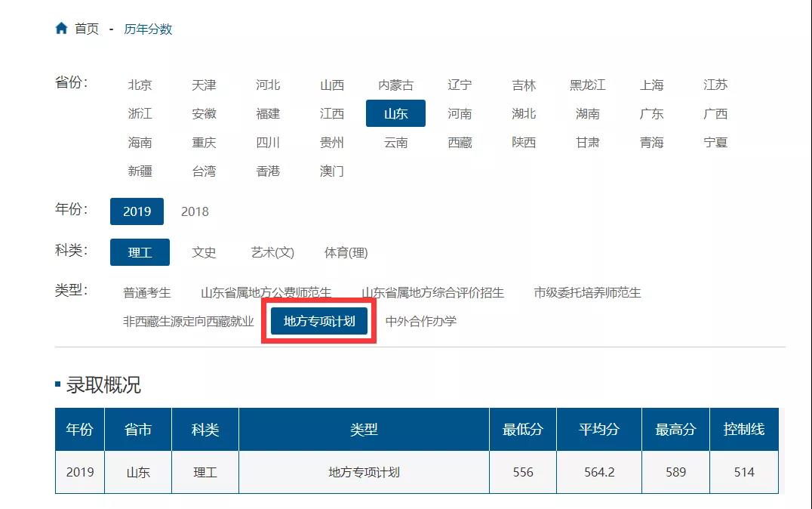Image resolution: width=812 pixels, height=509 pixels.
Task: Pick 福建 in province list
Action: [x=268, y=113]
